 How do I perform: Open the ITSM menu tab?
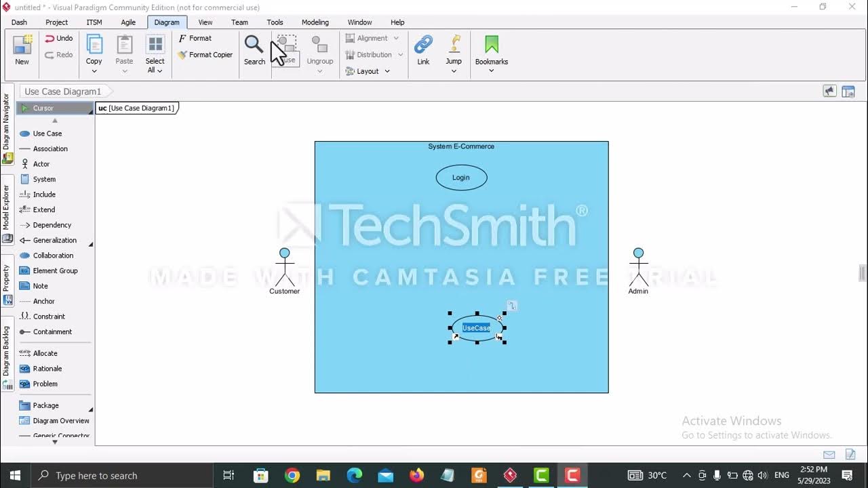pos(94,22)
